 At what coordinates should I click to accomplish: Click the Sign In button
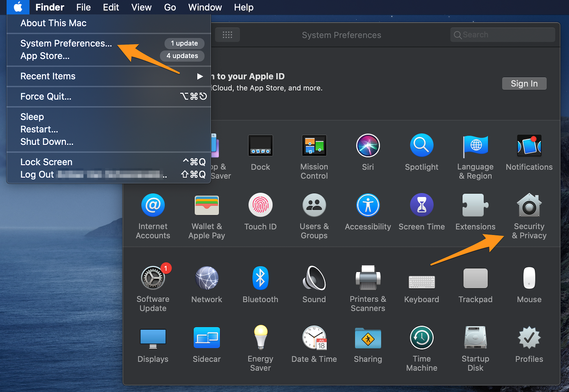[x=524, y=84]
